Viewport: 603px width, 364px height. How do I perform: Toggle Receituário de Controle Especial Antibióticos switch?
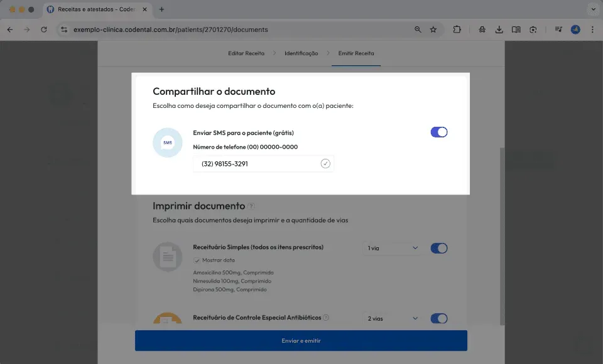pos(439,319)
